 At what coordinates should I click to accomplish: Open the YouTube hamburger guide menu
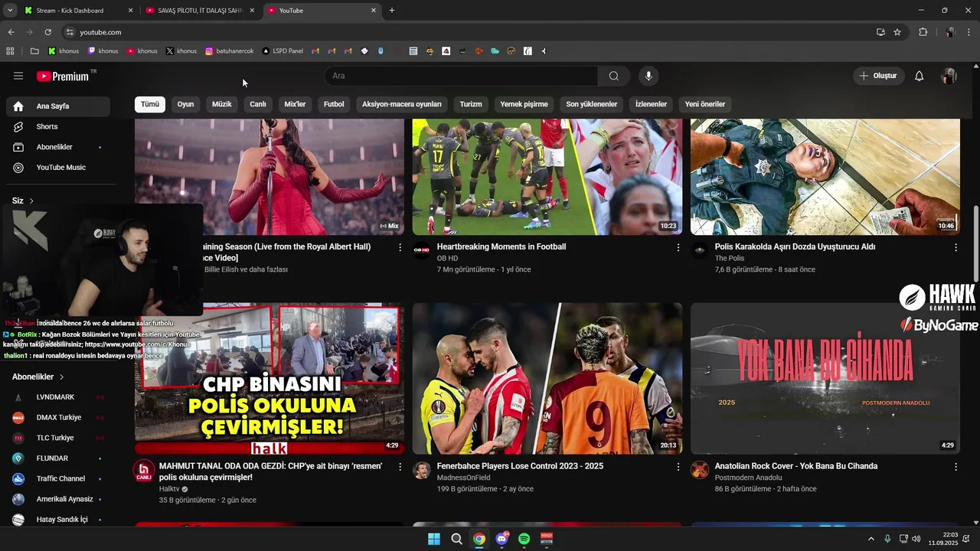click(x=18, y=76)
